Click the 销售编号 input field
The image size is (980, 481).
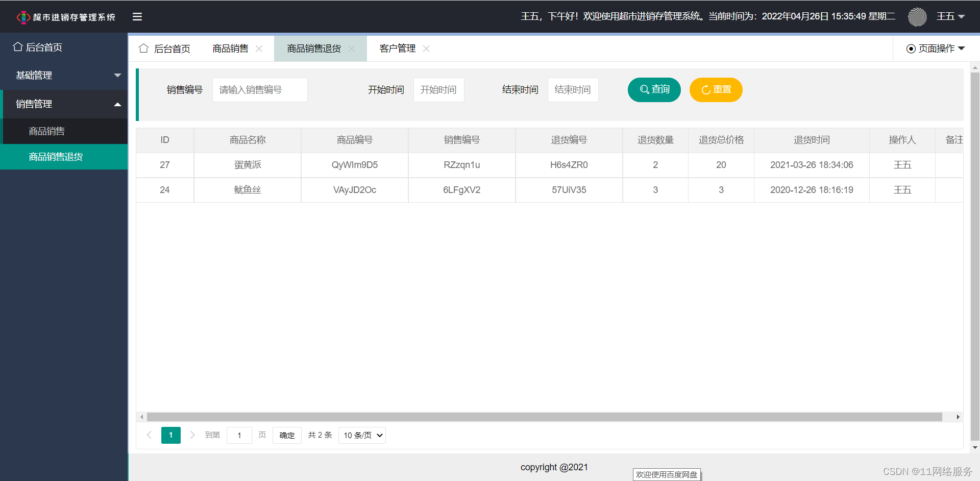pyautogui.click(x=260, y=90)
